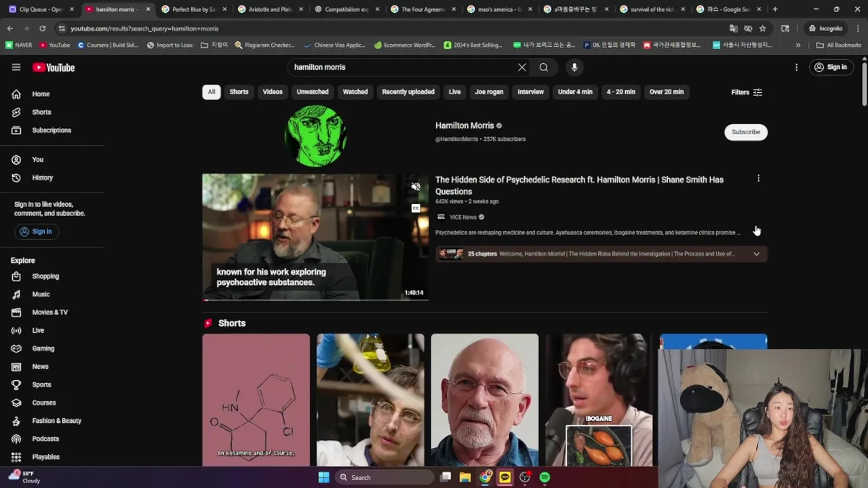Image resolution: width=868 pixels, height=488 pixels.
Task: Open File Explorer from the taskbar
Action: click(x=465, y=477)
